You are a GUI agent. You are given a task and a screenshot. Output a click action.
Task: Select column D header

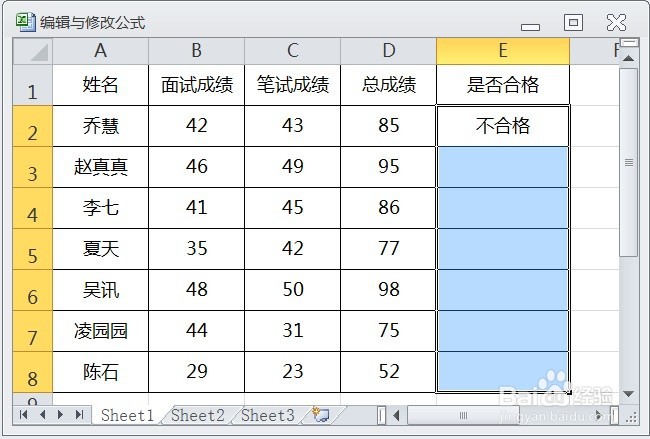click(x=388, y=51)
